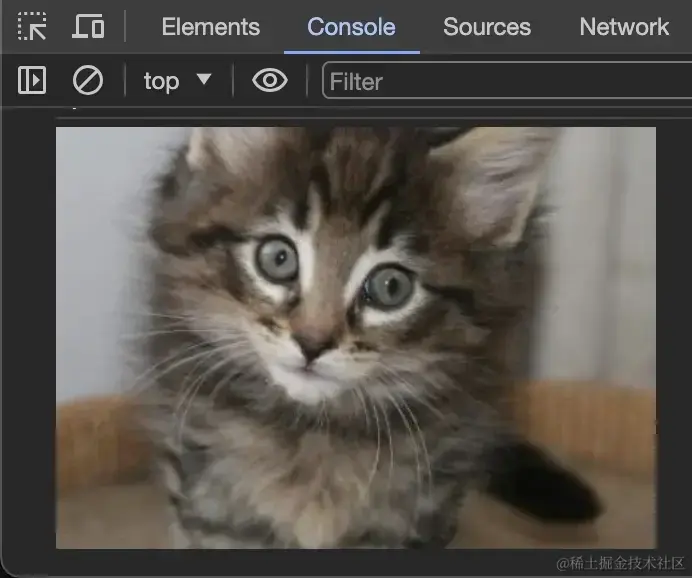Open the Elements tab

pos(211,27)
